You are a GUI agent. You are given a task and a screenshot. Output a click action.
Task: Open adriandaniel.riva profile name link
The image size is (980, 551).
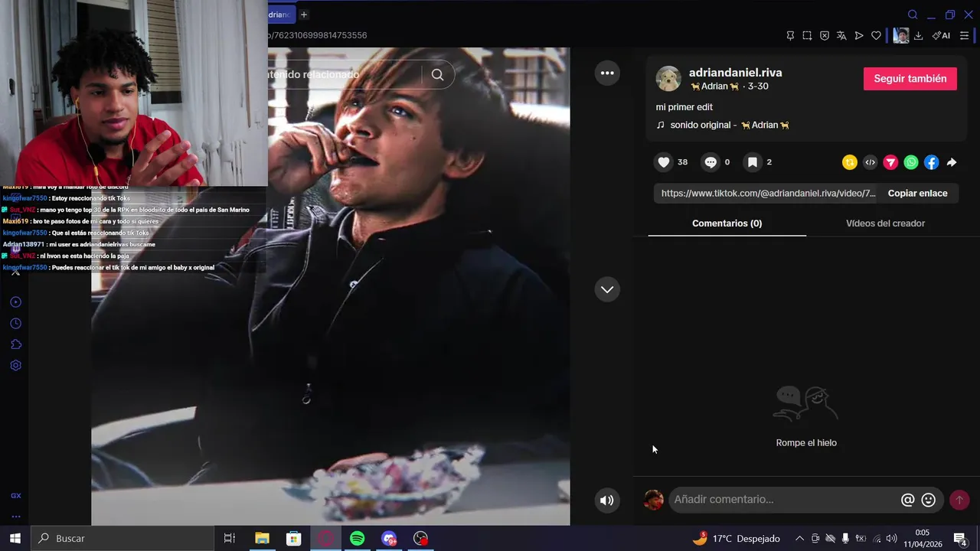pyautogui.click(x=735, y=73)
